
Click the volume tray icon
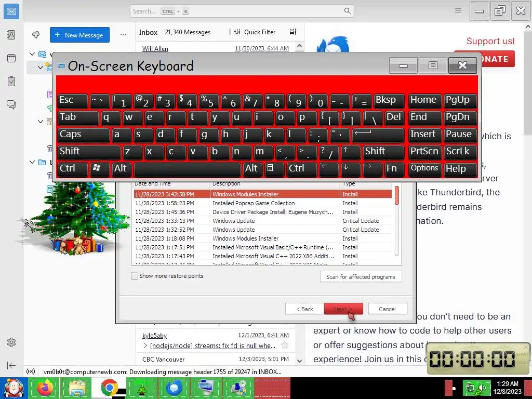tap(482, 388)
